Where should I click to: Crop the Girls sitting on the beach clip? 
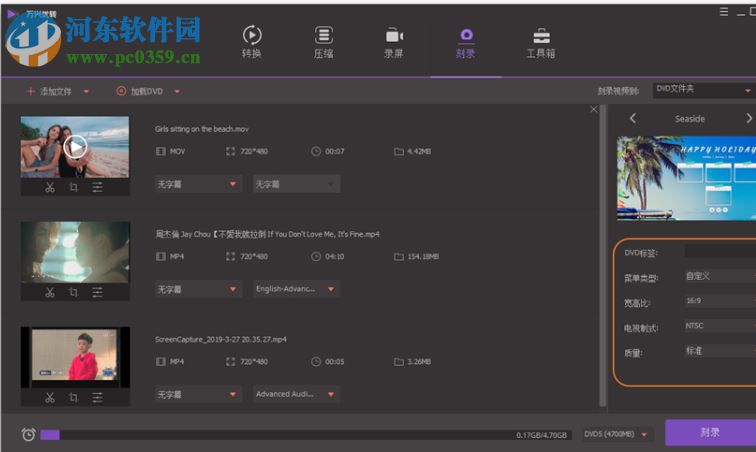pos(73,187)
